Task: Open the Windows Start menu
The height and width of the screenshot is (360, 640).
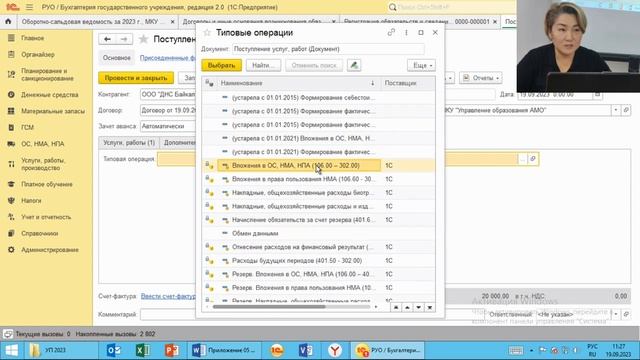Action: [11, 350]
